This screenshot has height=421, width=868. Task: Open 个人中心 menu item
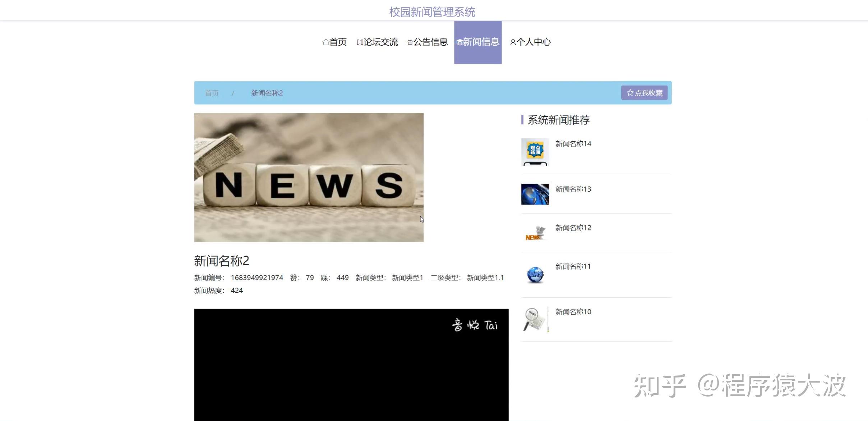pyautogui.click(x=534, y=42)
